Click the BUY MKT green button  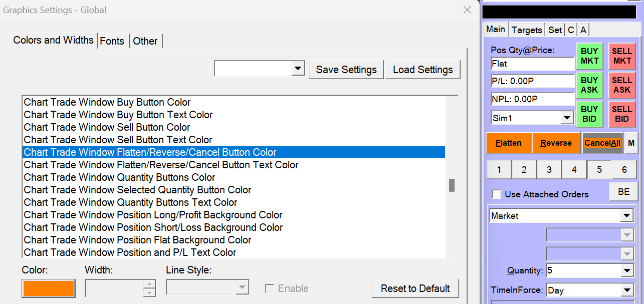coord(589,56)
